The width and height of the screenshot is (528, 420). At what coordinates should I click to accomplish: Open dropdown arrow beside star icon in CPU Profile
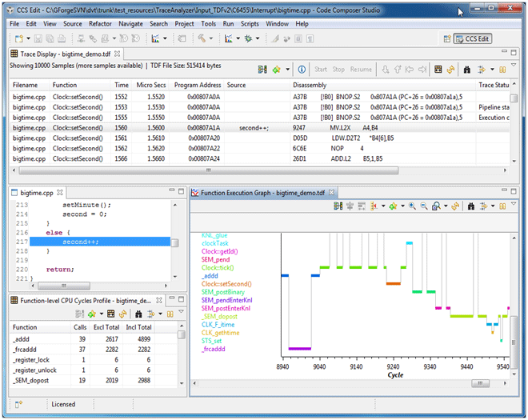pyautogui.click(x=101, y=314)
